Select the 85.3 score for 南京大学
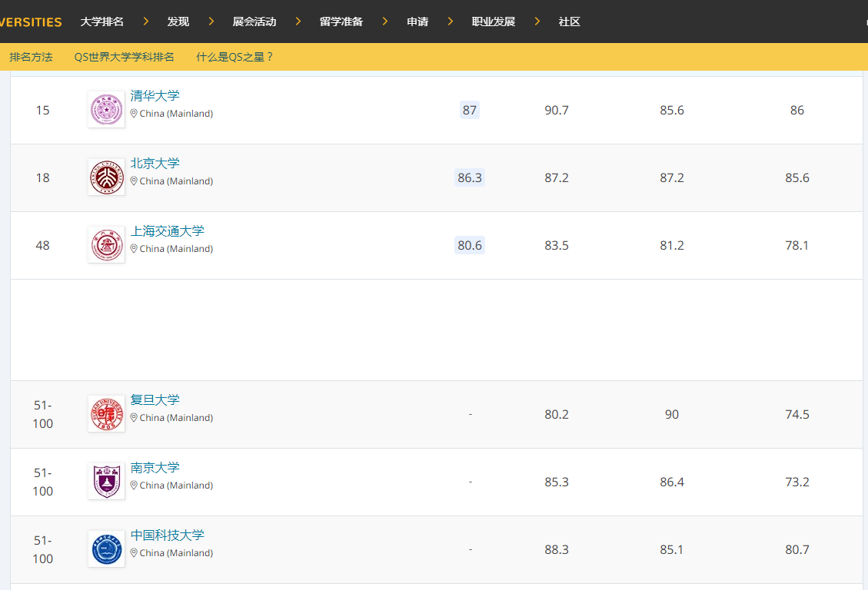Viewport: 868px width, 590px height. (557, 482)
